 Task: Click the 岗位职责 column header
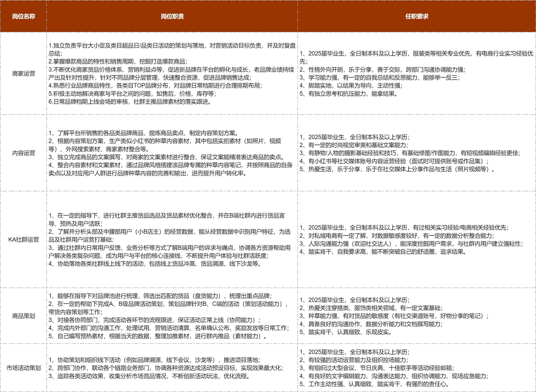172,16
